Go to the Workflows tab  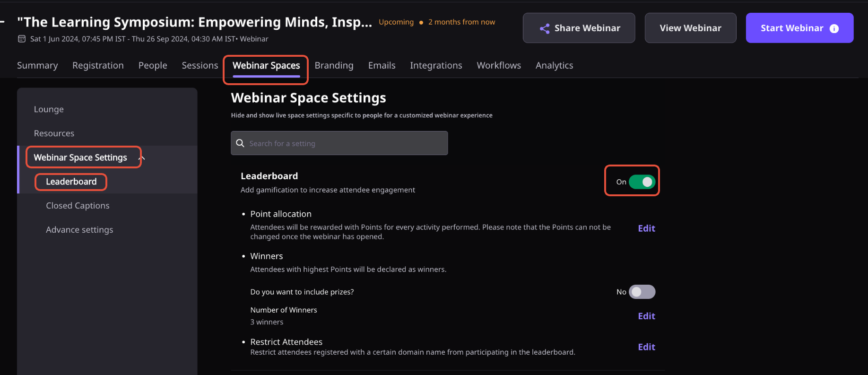pyautogui.click(x=499, y=65)
